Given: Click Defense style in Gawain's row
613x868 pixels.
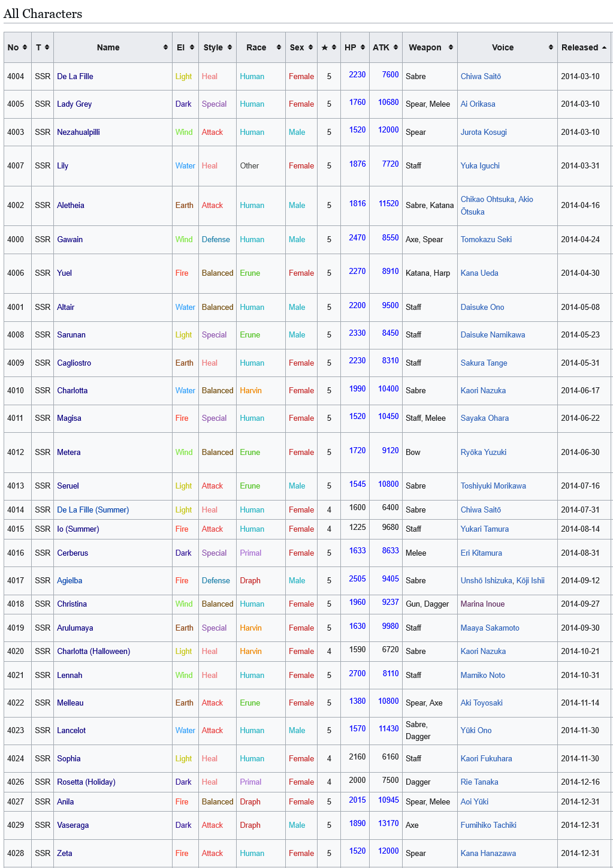Looking at the screenshot, I should 216,239.
